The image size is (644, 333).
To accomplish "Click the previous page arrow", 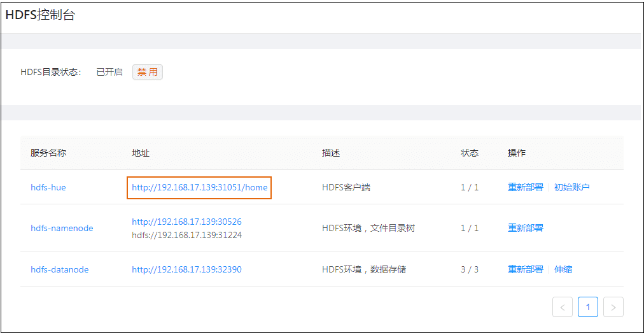I will coord(563,307).
